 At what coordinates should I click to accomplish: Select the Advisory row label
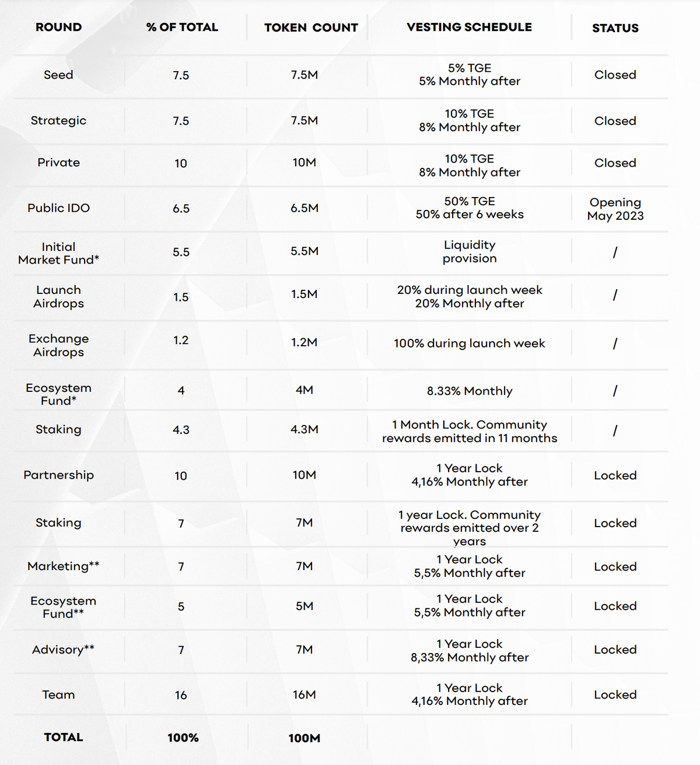click(x=63, y=650)
